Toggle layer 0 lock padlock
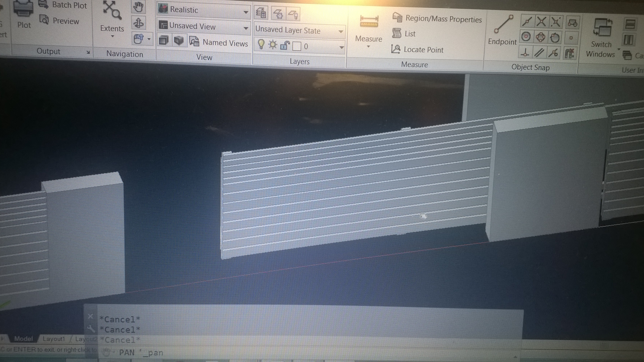 (x=285, y=45)
